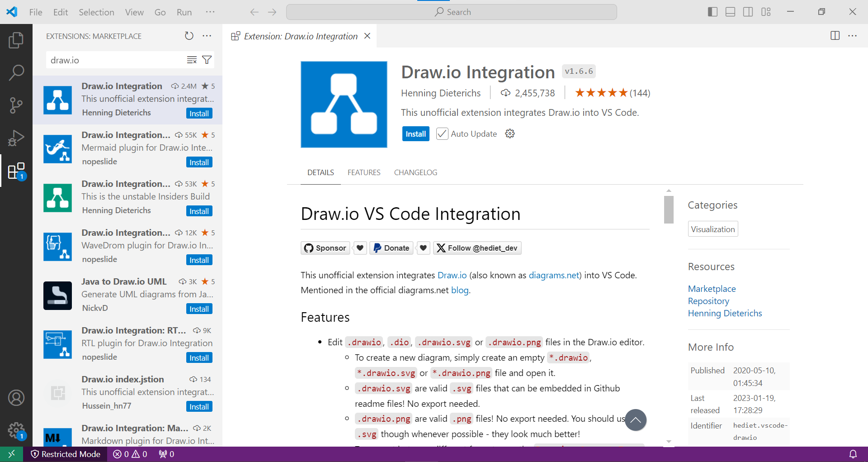Click the command center Search box

pyautogui.click(x=452, y=12)
